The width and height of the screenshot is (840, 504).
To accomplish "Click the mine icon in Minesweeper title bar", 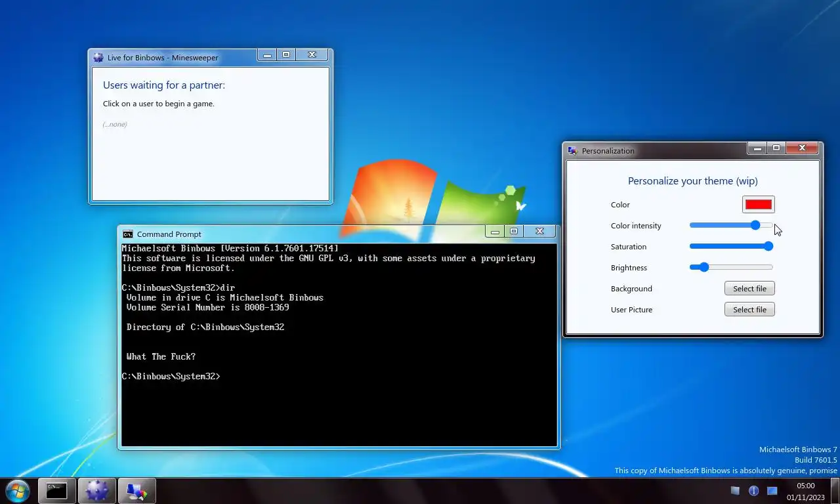I will click(98, 58).
